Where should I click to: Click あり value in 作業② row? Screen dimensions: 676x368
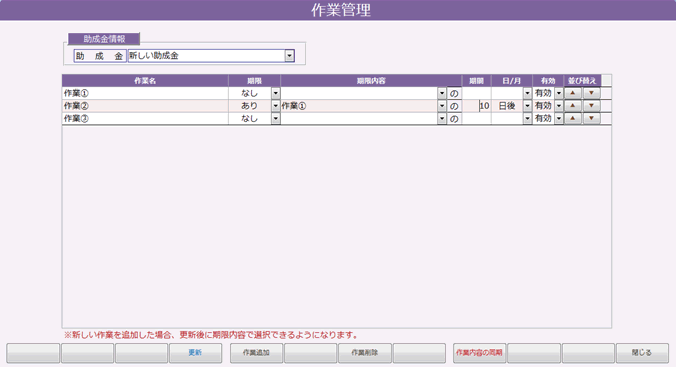[249, 106]
